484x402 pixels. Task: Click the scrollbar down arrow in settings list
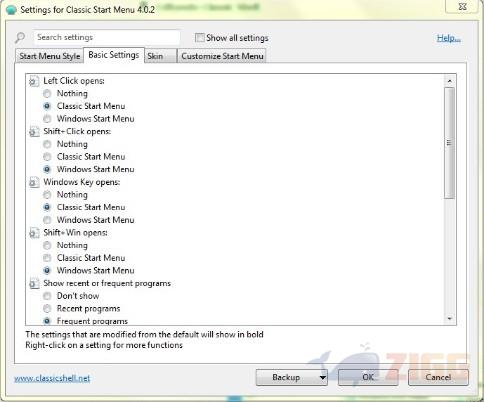(449, 319)
